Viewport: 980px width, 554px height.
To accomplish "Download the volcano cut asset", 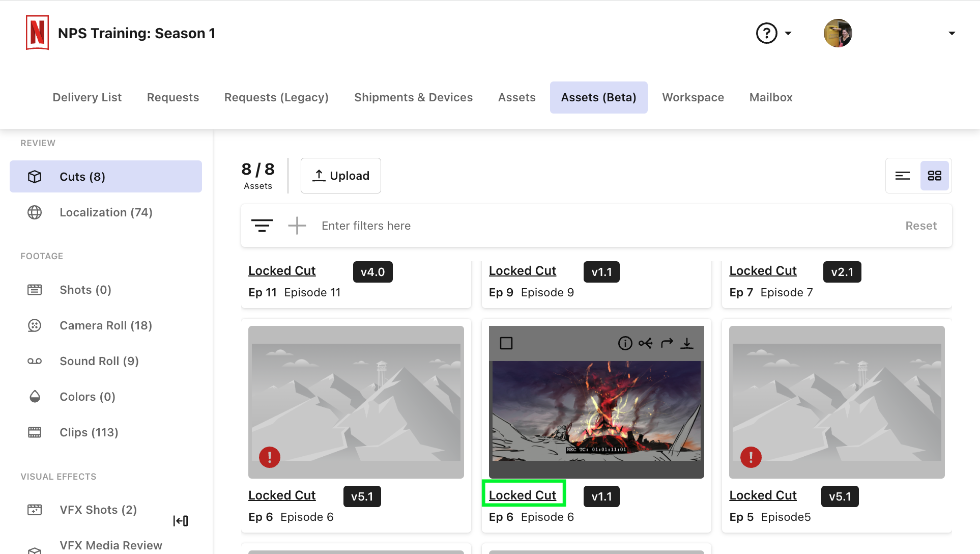I will pos(687,343).
